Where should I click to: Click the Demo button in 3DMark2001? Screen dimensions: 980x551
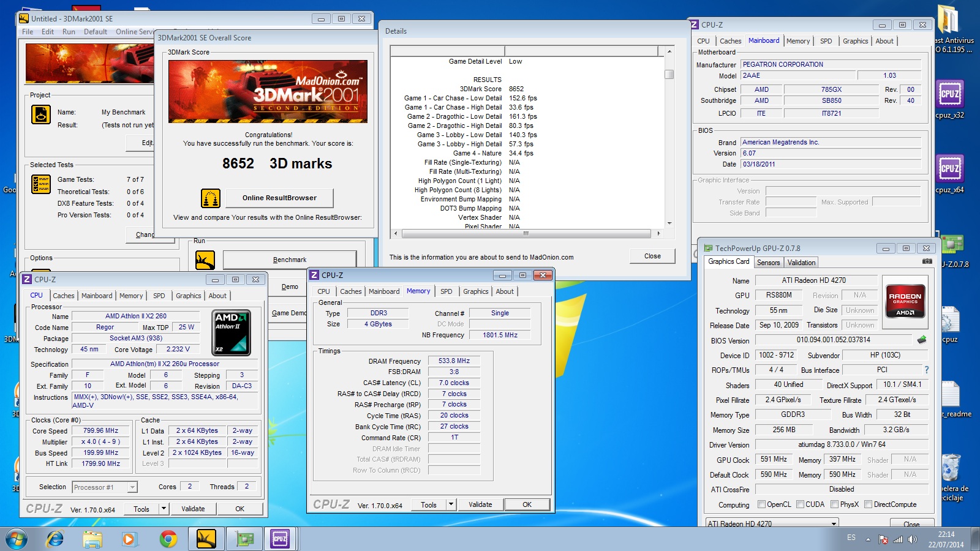(290, 287)
